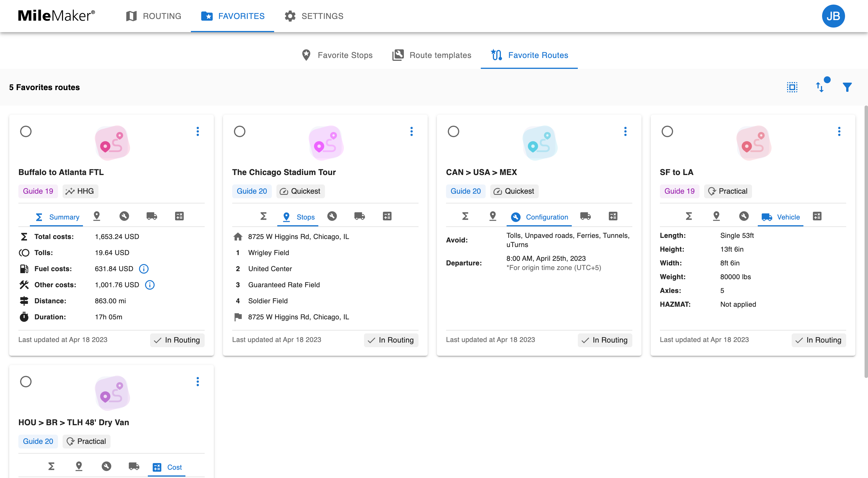Select the HOU > BR > TLH route radio

pos(26,382)
